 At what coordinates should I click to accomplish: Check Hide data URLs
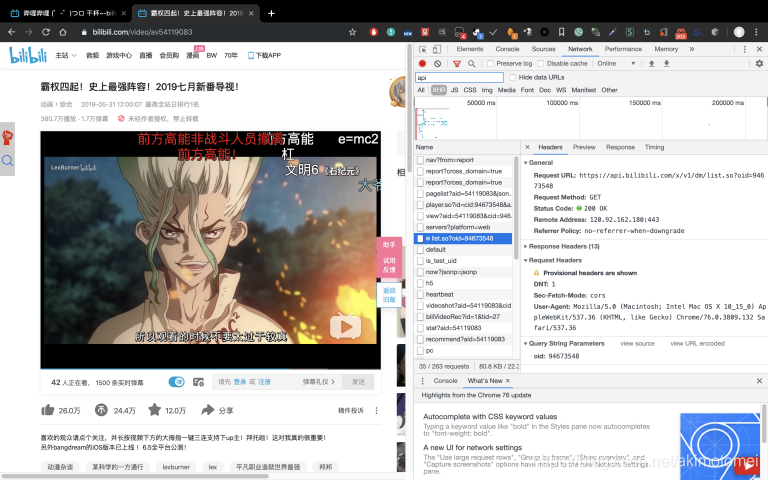(x=512, y=77)
